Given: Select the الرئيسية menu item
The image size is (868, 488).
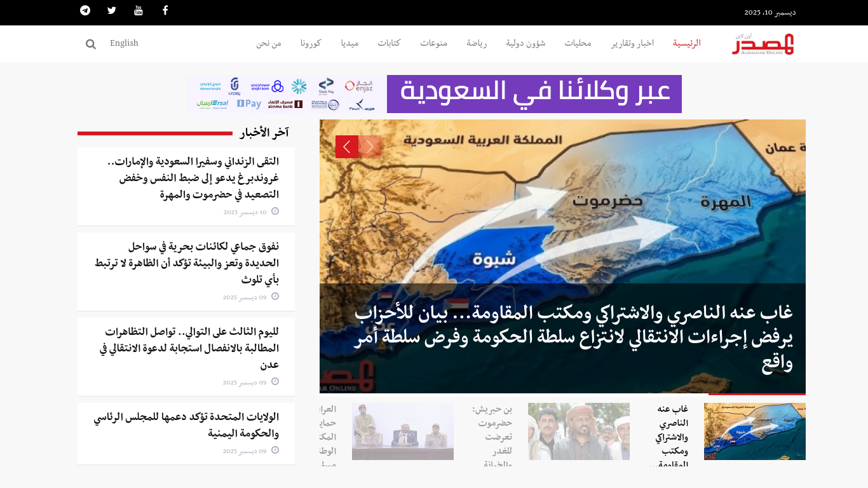Looking at the screenshot, I should point(687,43).
